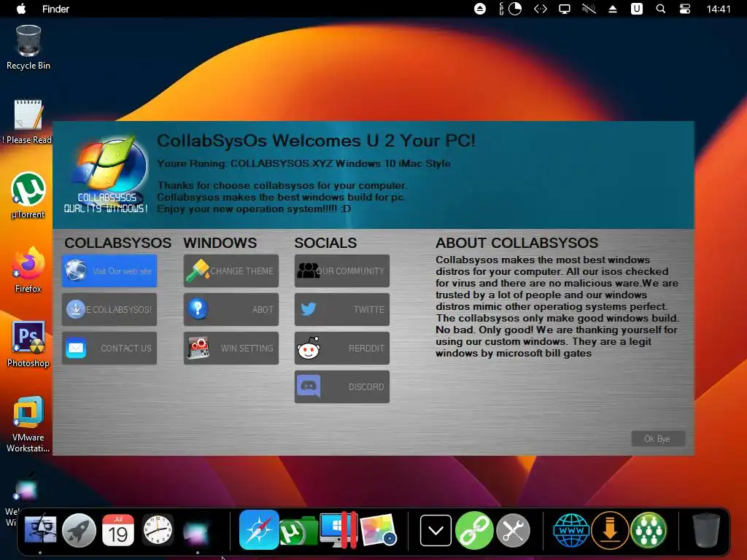
Task: Open the Apple logo menu
Action: point(21,9)
